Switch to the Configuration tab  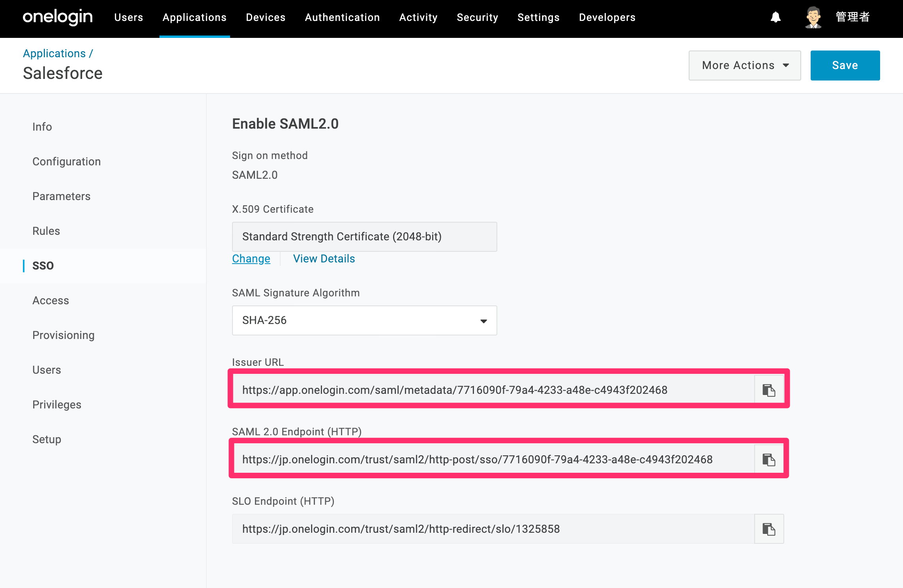coord(67,161)
